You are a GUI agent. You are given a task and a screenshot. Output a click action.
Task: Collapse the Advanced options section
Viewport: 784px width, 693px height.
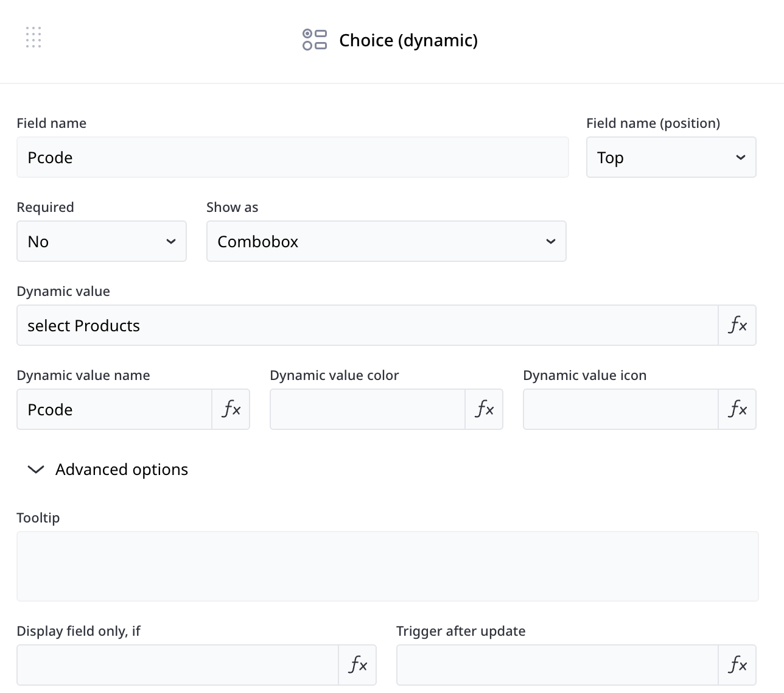[x=37, y=470]
